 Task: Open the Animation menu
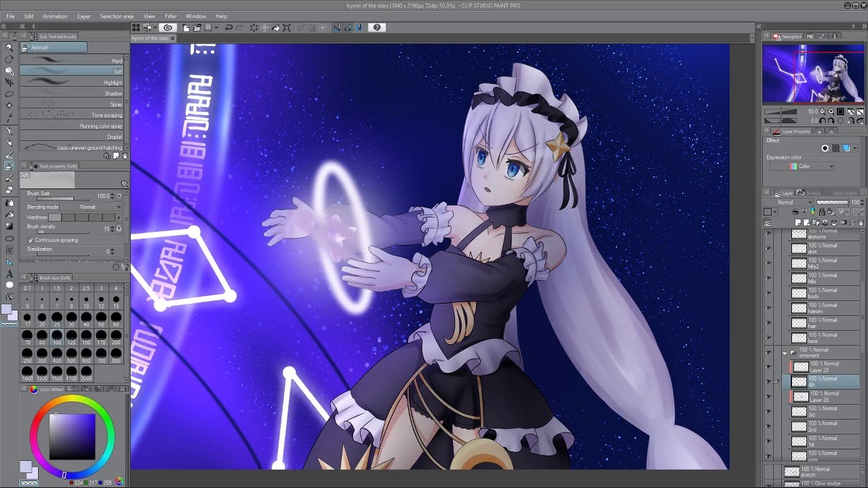[55, 16]
